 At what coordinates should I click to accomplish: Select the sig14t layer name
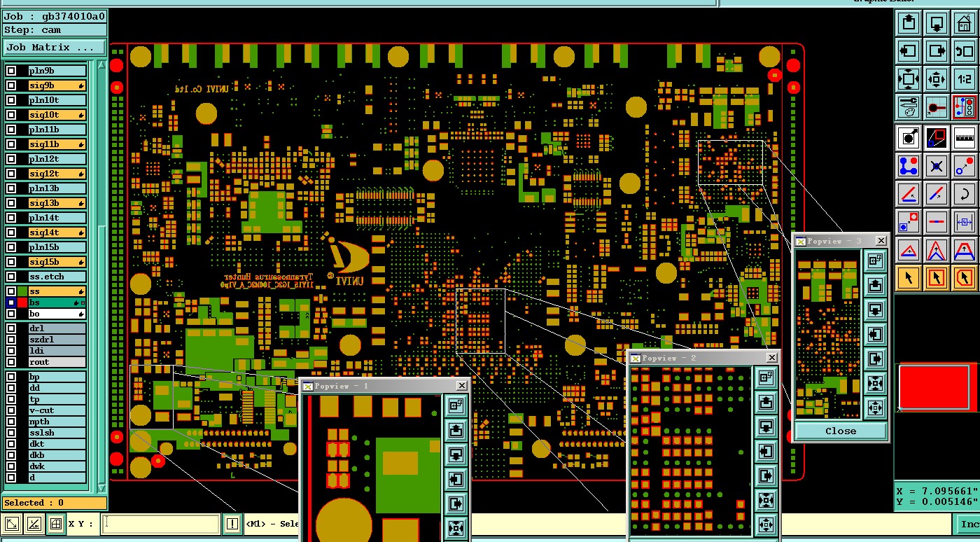(57, 232)
